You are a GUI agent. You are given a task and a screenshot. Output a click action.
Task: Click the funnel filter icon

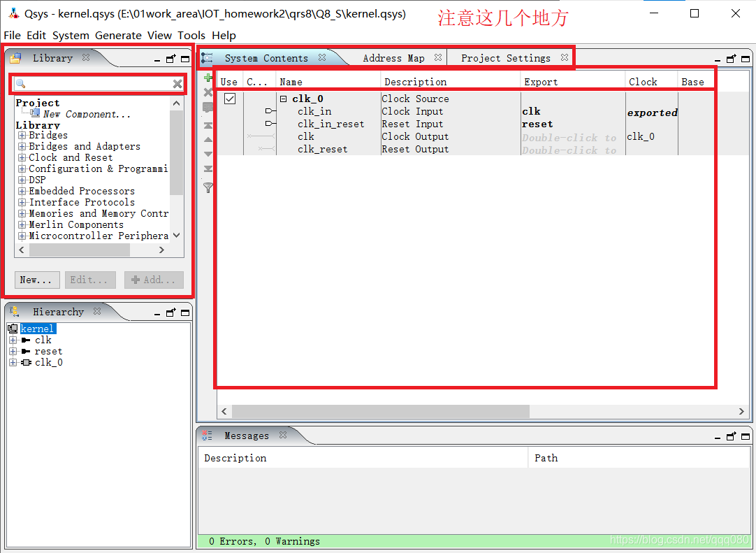tap(208, 187)
